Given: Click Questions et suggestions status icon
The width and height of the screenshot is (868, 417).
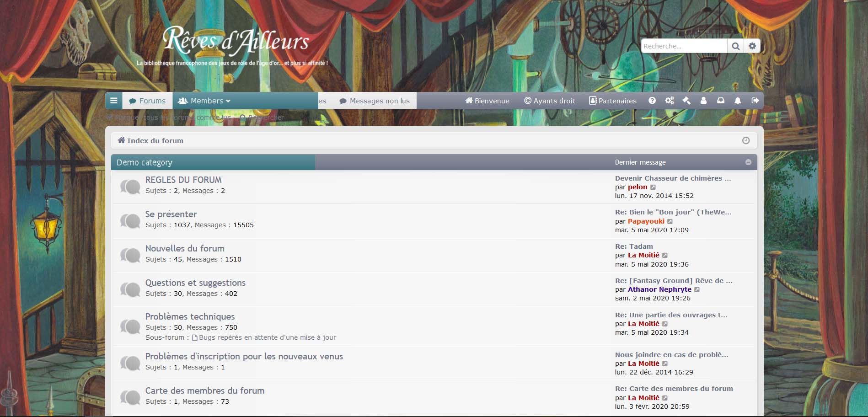Looking at the screenshot, I should point(130,289).
